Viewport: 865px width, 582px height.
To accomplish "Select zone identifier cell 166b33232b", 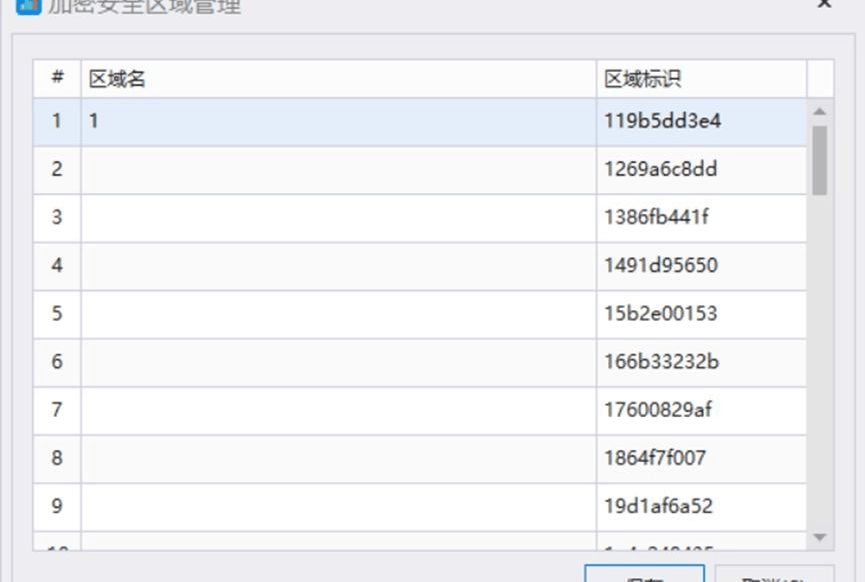I will coord(701,362).
